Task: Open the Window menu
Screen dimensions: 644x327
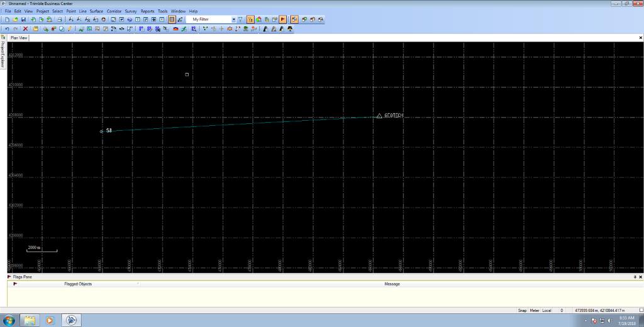Action: coord(178,11)
